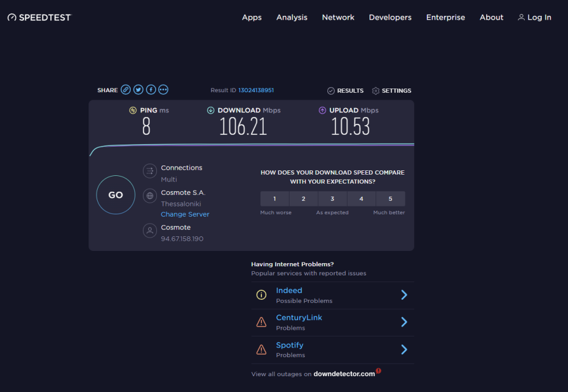Share result on Twitter

[x=139, y=90]
